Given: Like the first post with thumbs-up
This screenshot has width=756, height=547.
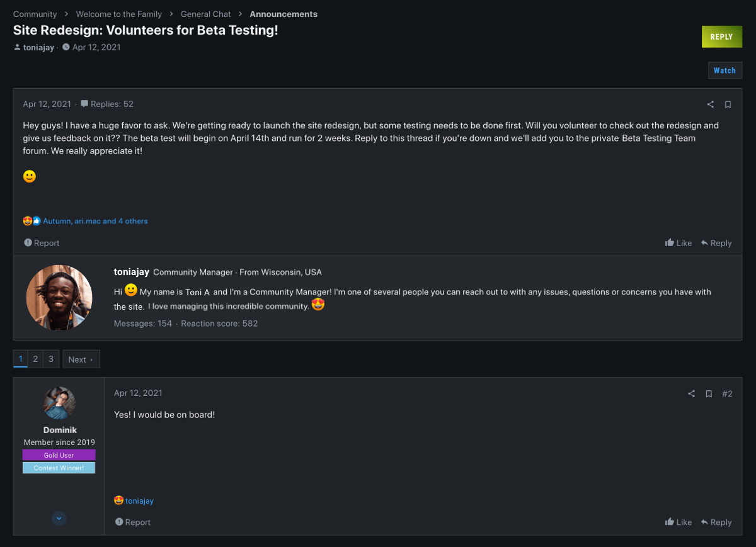Looking at the screenshot, I should 679,243.
